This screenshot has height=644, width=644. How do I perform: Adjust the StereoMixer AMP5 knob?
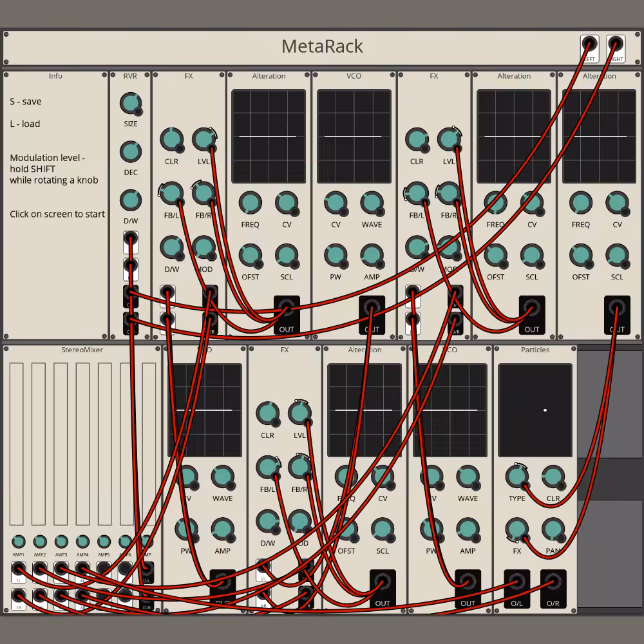104,542
